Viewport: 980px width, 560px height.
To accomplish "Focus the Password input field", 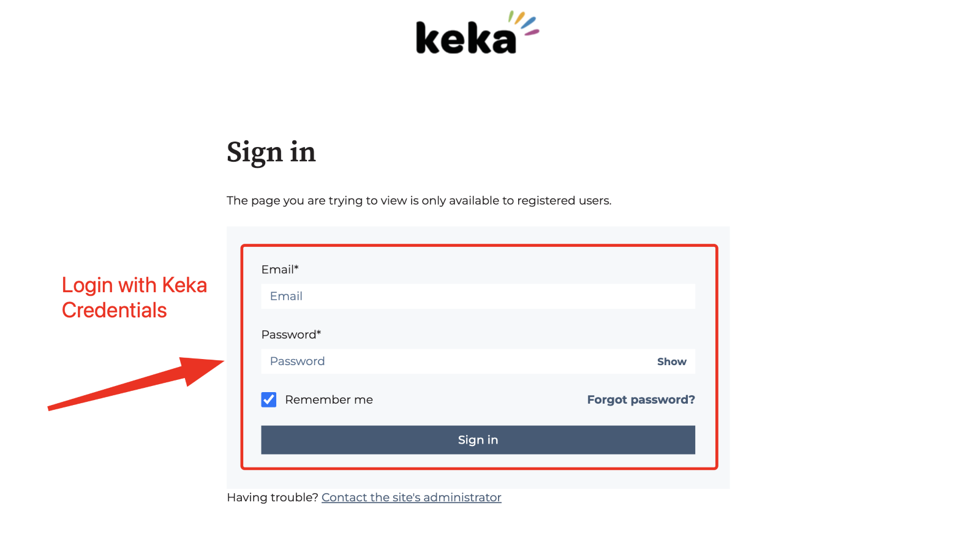I will [x=453, y=361].
